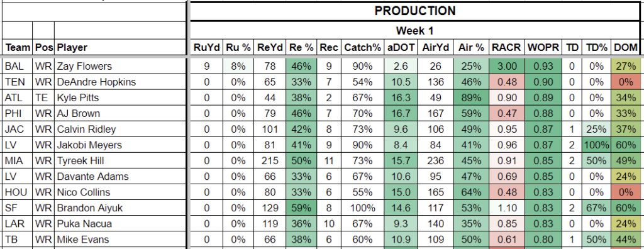Viewport: 644px width, 249px height.
Task: Select Zay Flowers' 3.00 RACR cell
Action: tap(507, 66)
